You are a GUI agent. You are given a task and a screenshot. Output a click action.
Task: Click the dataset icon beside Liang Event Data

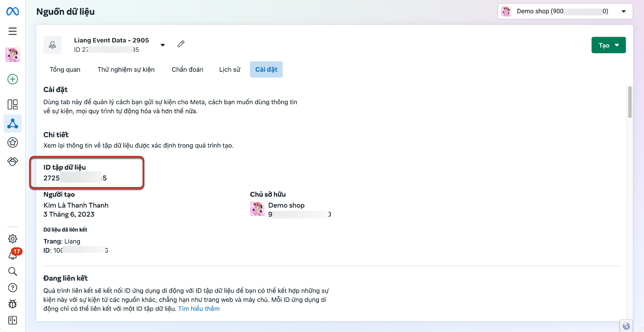(x=52, y=45)
